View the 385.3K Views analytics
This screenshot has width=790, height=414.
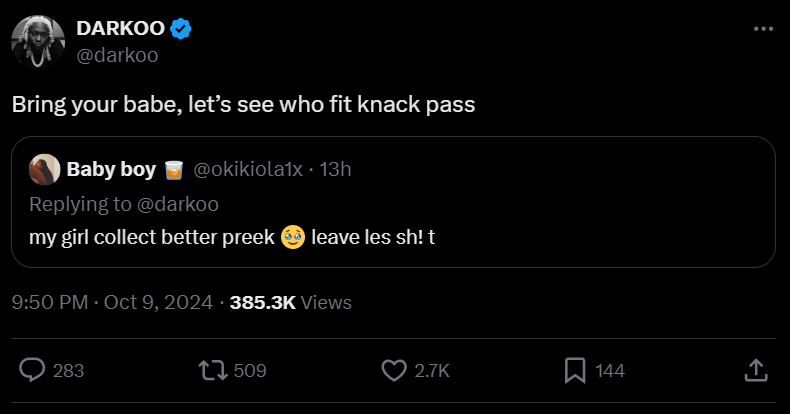click(290, 302)
